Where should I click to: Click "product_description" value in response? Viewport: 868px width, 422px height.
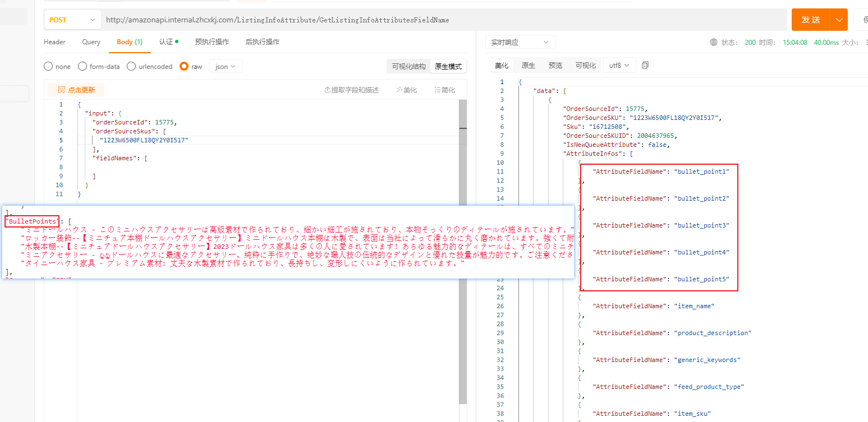click(713, 333)
